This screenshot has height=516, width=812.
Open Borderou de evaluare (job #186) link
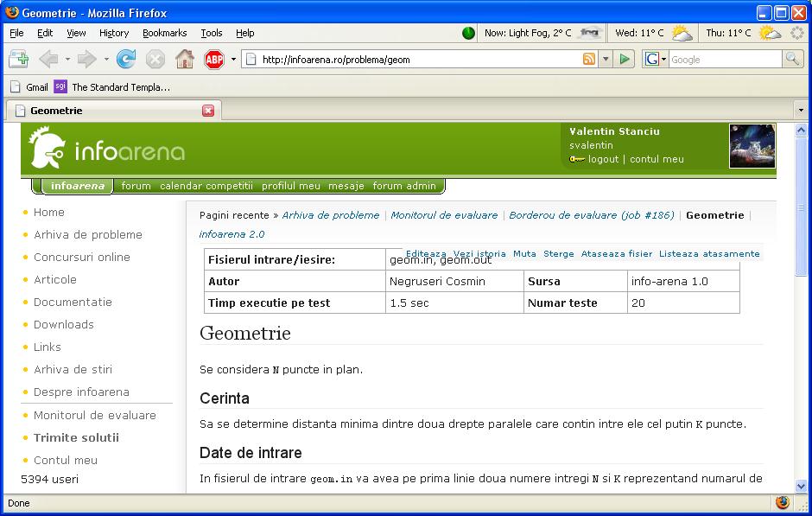pyautogui.click(x=592, y=215)
